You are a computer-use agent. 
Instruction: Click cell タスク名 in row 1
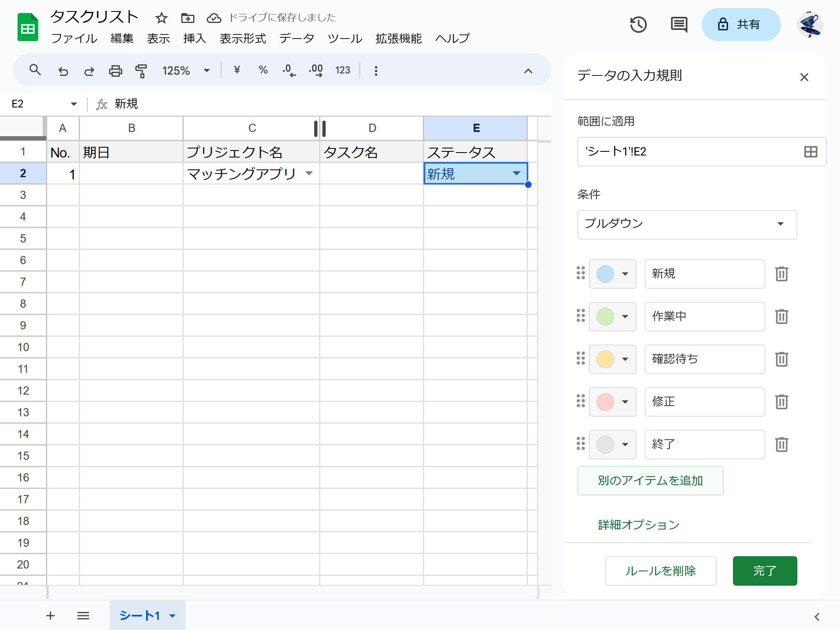[371, 152]
